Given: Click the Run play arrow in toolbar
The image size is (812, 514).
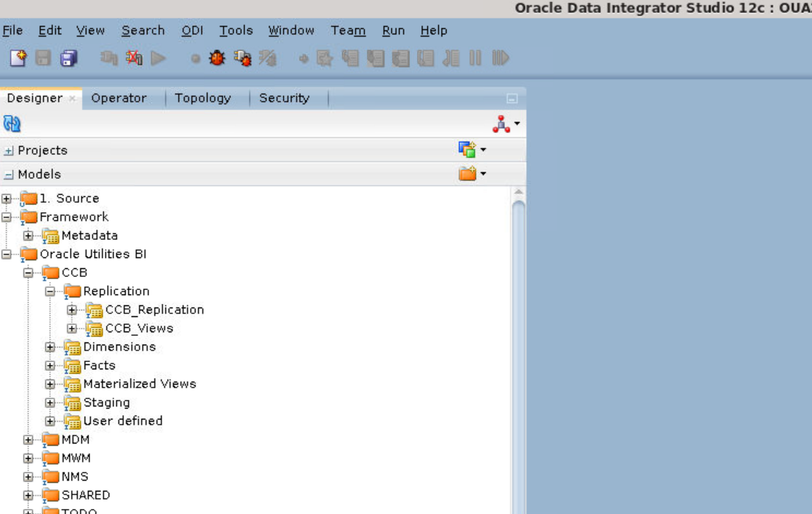Looking at the screenshot, I should (x=159, y=58).
